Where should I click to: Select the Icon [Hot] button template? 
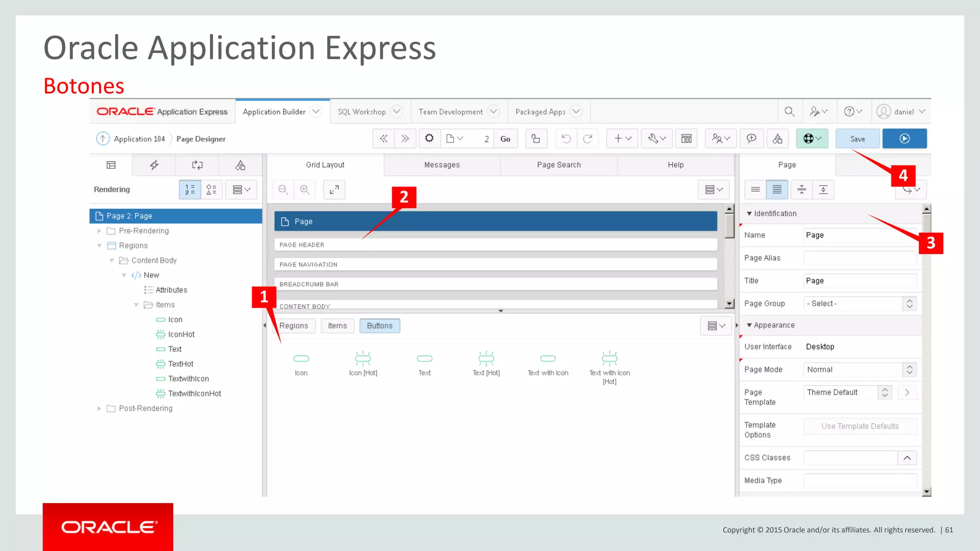tap(363, 364)
